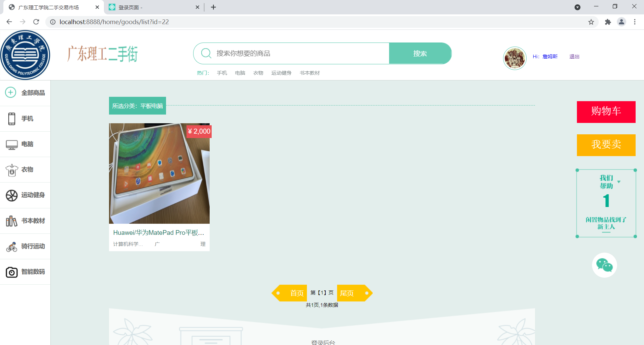The height and width of the screenshot is (345, 644).
Task: Click the cyclist icon for 骑行运动
Action: click(x=12, y=247)
